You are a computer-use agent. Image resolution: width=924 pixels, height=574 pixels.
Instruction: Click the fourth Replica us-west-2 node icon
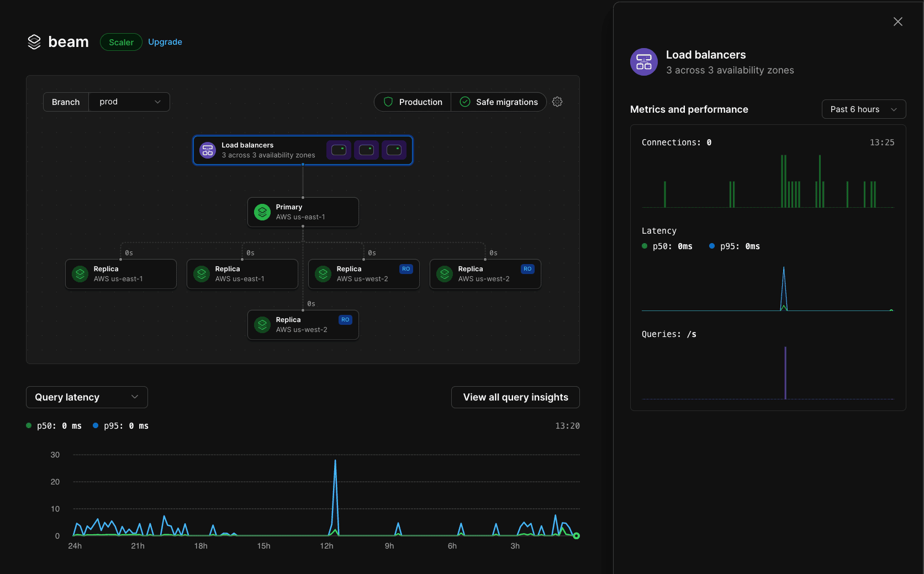445,274
